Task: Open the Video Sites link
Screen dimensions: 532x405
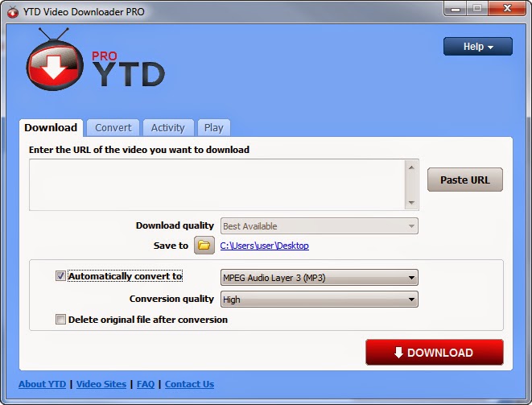Action: [101, 384]
